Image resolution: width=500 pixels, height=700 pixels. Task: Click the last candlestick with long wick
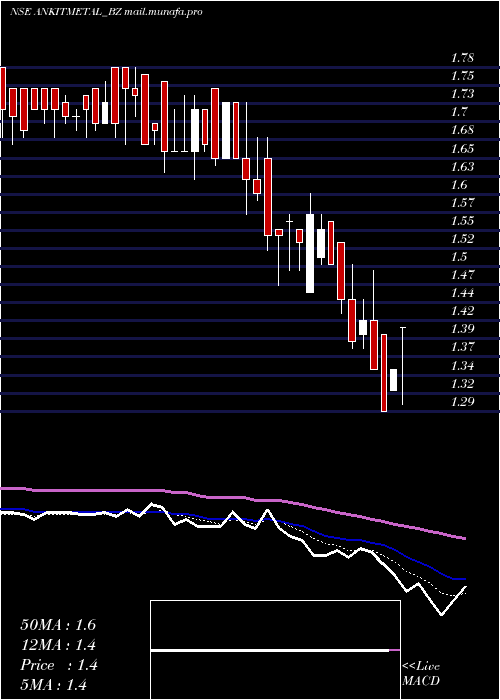403,366
